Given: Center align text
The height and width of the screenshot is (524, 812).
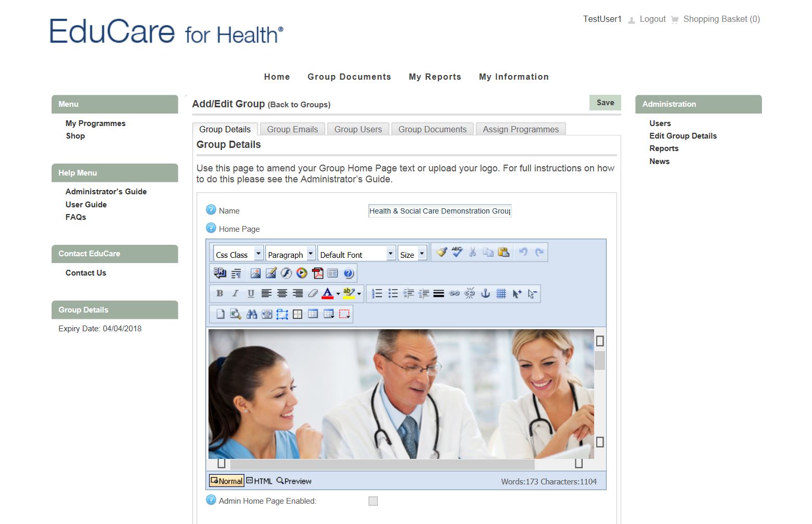Looking at the screenshot, I should pyautogui.click(x=282, y=293).
